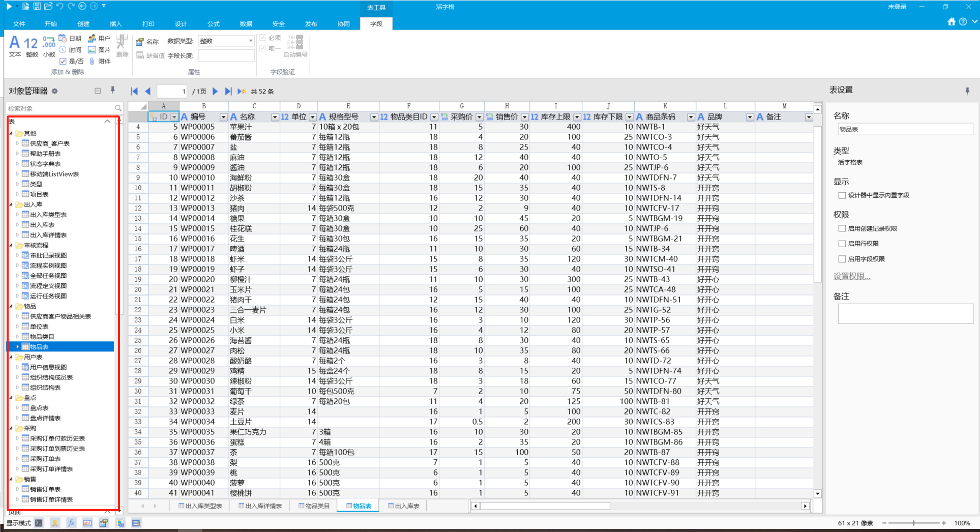
Task: Toggle 设计器中显示内置字段 checkbox
Action: (x=842, y=195)
